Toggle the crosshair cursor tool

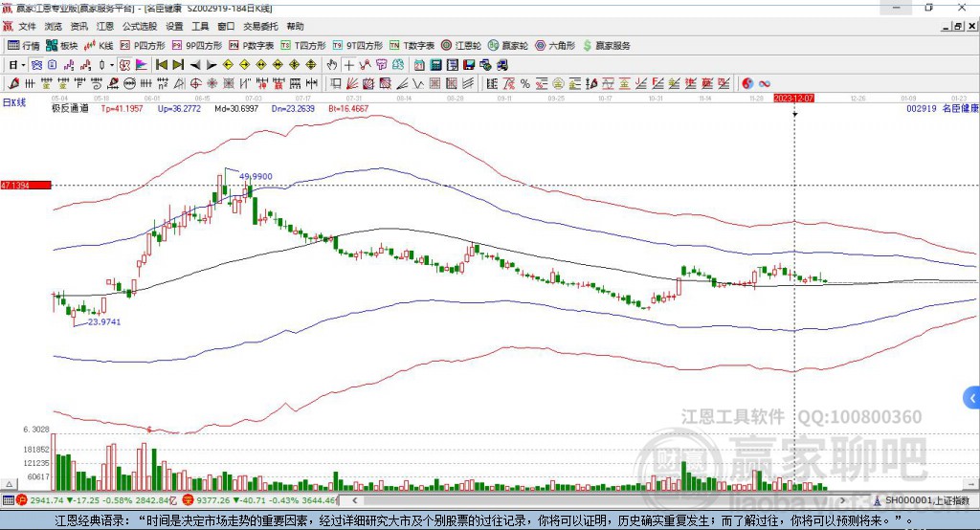[x=348, y=64]
